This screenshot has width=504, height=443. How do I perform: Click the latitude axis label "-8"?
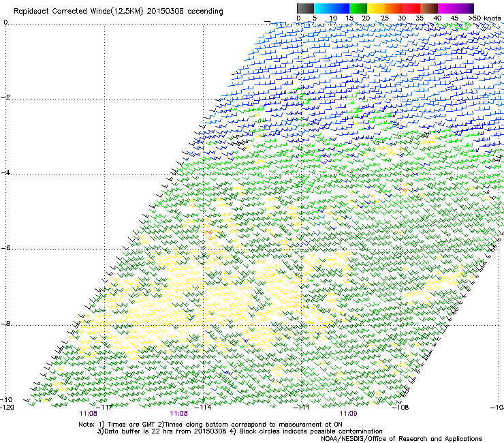click(5, 324)
